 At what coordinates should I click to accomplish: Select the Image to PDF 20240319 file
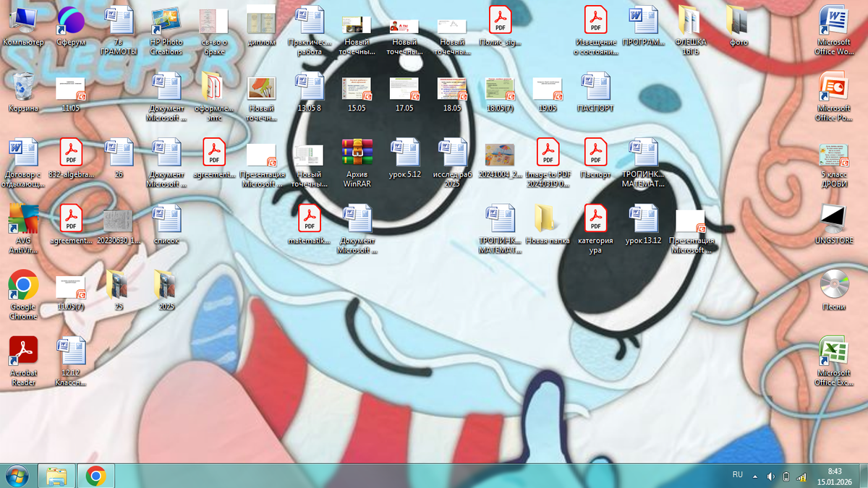548,163
